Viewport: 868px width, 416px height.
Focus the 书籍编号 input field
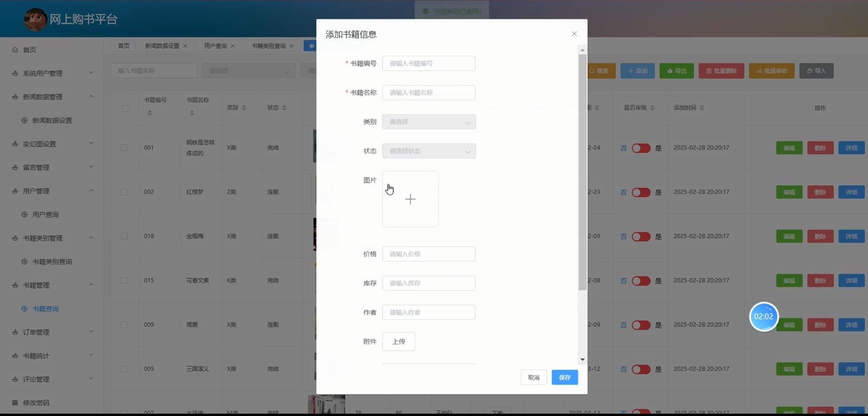pos(429,64)
